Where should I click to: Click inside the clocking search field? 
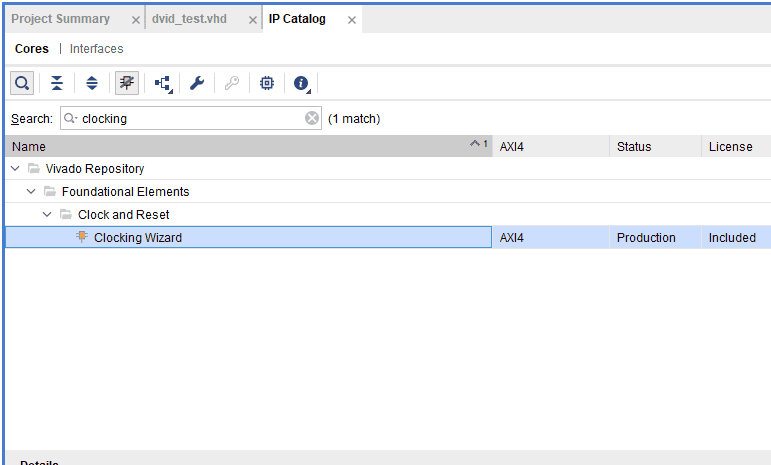click(x=190, y=118)
